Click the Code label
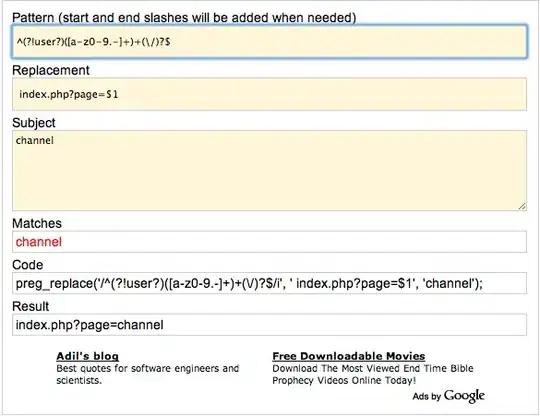The height and width of the screenshot is (416, 540). (28, 265)
